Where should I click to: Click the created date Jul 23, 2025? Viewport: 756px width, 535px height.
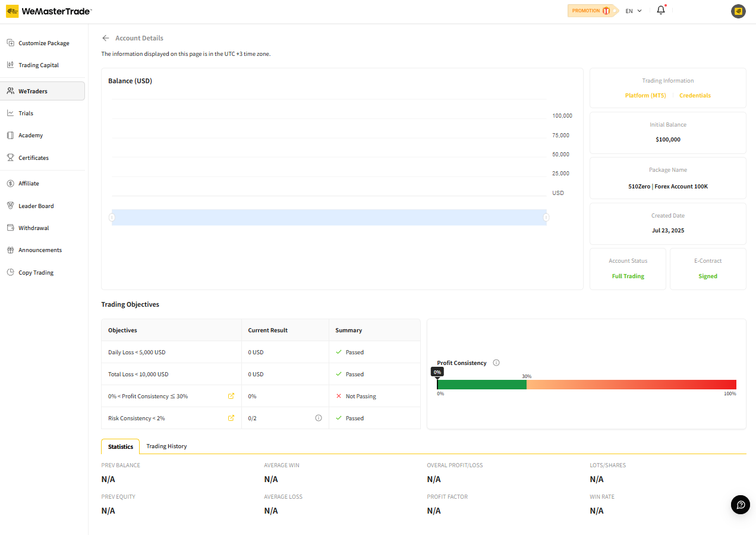coord(668,230)
